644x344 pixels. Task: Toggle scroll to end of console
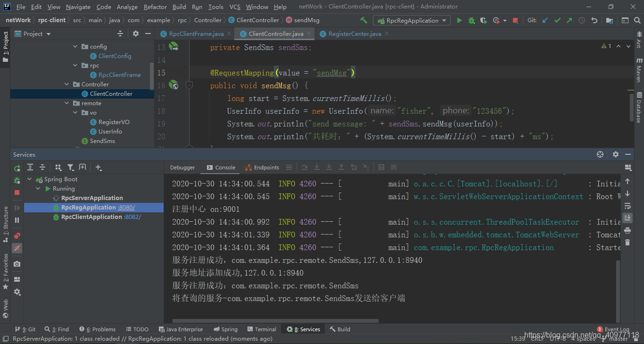coord(627,218)
